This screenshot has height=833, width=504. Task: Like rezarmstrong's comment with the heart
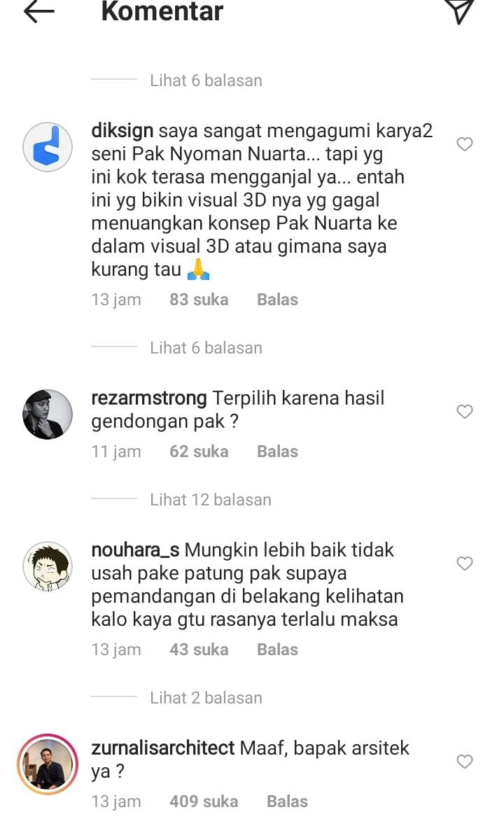(465, 411)
